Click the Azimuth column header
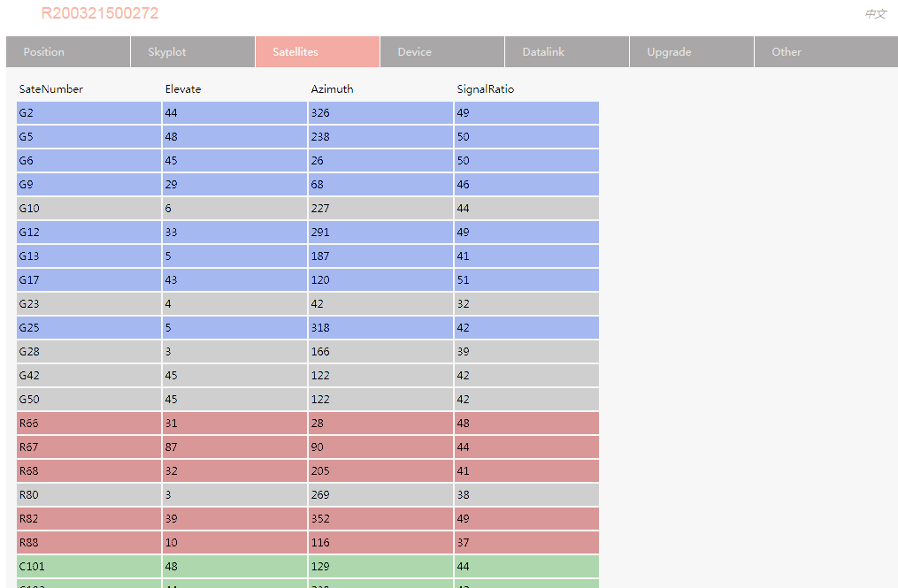Viewport: 898px width, 588px height. pyautogui.click(x=332, y=88)
